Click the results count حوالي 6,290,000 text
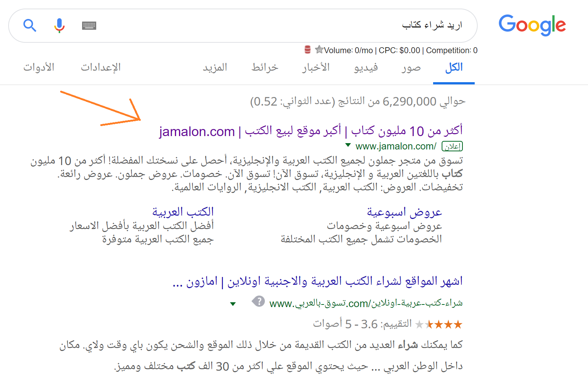588x390 pixels. 358,101
